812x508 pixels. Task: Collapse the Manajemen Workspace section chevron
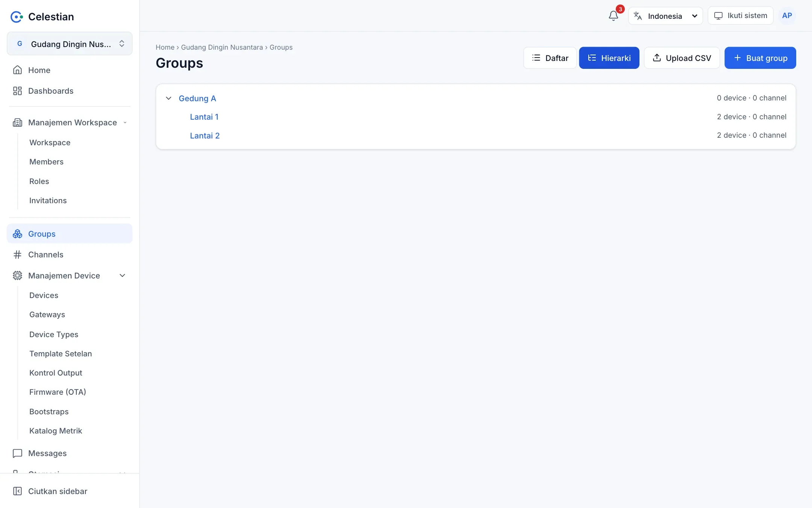(x=125, y=123)
